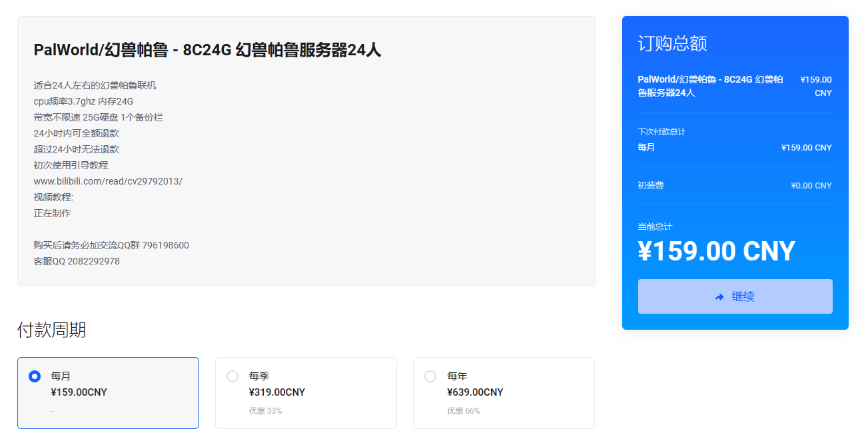This screenshot has width=868, height=429.
Task: Click the 客服QQ 2082292978 line
Action: click(x=77, y=261)
